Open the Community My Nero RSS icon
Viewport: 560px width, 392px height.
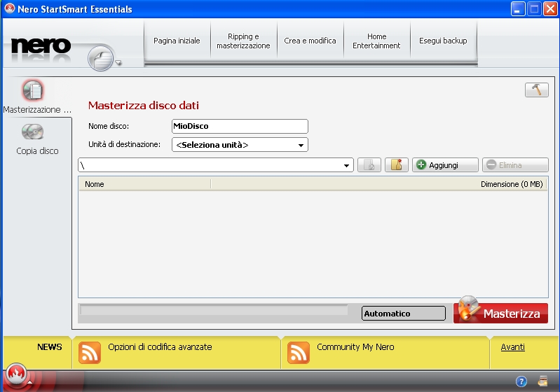pyautogui.click(x=298, y=353)
